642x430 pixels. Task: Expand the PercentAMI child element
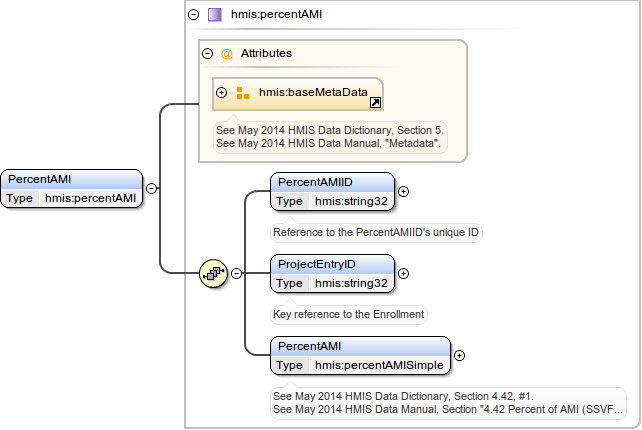pos(459,354)
